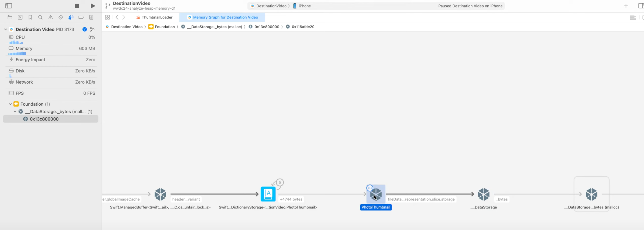Click fileData._representation.slice.storage edge label
644x230 pixels.
tap(421, 199)
